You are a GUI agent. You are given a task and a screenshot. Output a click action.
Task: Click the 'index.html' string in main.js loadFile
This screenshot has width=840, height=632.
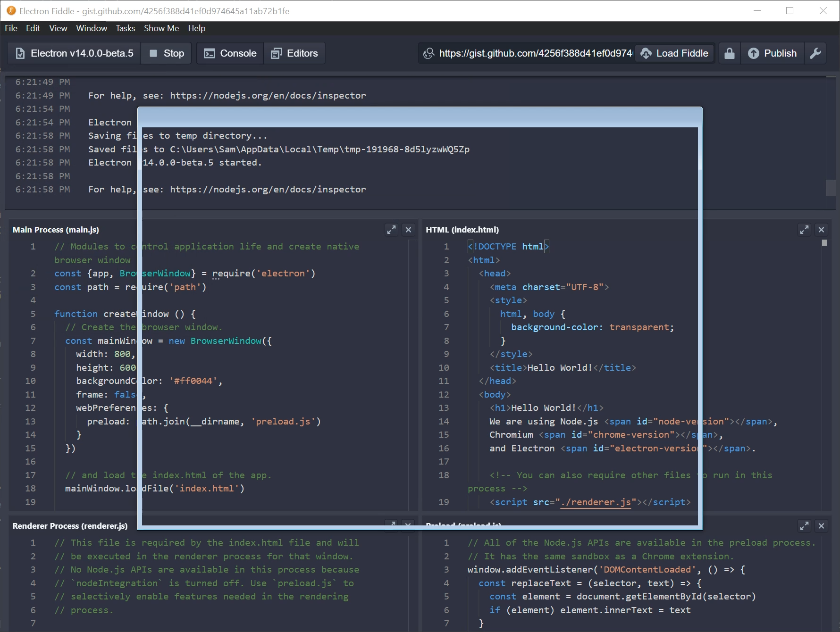coord(207,488)
